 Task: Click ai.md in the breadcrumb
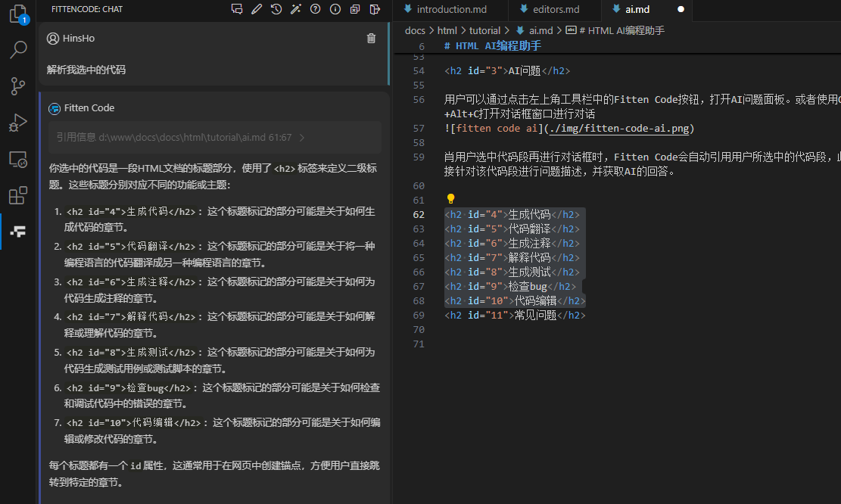(x=540, y=30)
